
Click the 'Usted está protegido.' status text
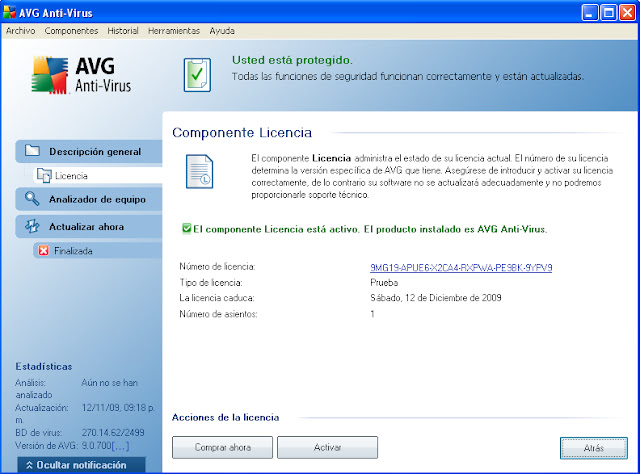tap(292, 60)
